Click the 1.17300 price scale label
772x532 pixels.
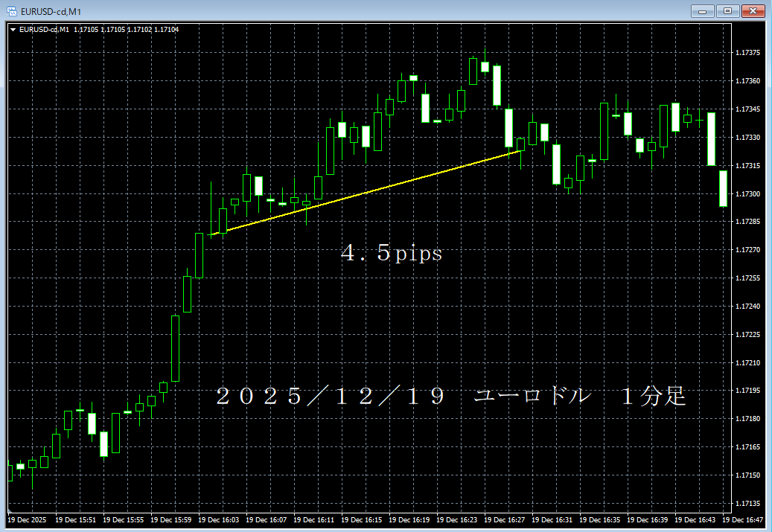747,194
